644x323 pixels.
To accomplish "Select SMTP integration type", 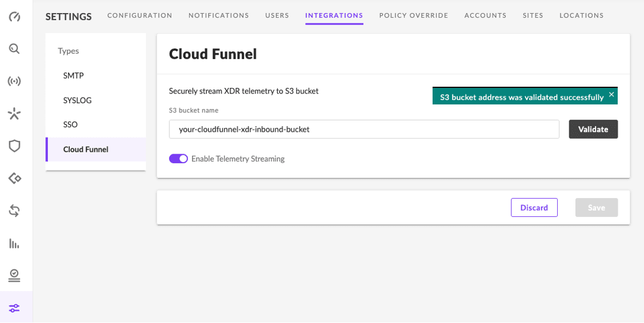I will (x=74, y=76).
